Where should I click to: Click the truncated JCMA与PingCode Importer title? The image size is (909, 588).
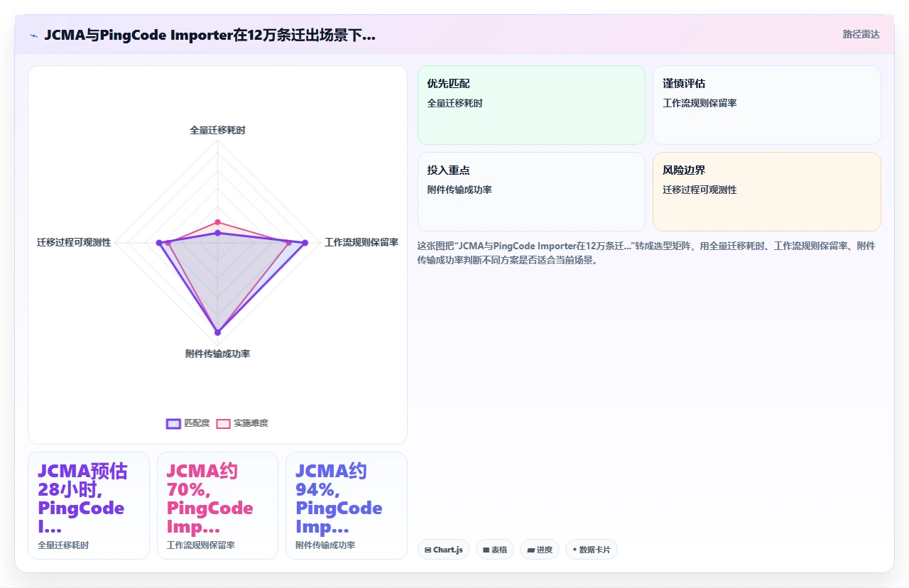coord(210,35)
